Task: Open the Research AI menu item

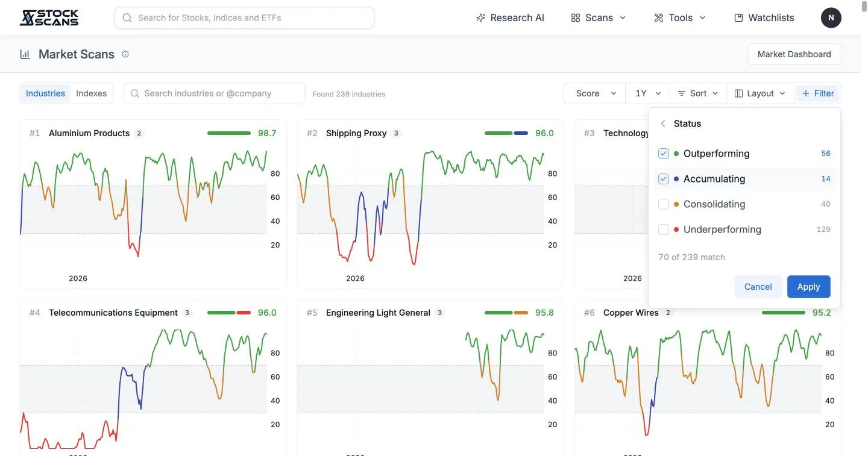Action: tap(510, 18)
